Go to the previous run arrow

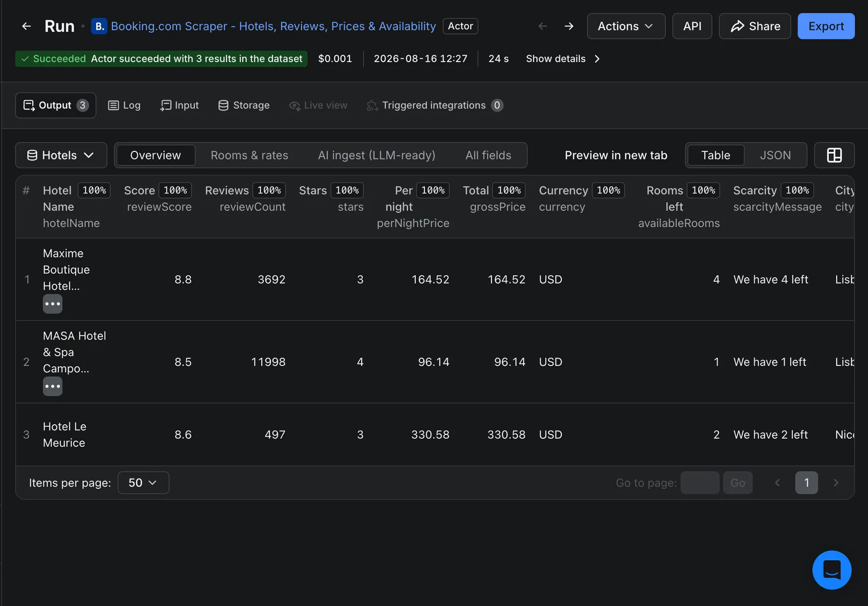click(x=543, y=26)
